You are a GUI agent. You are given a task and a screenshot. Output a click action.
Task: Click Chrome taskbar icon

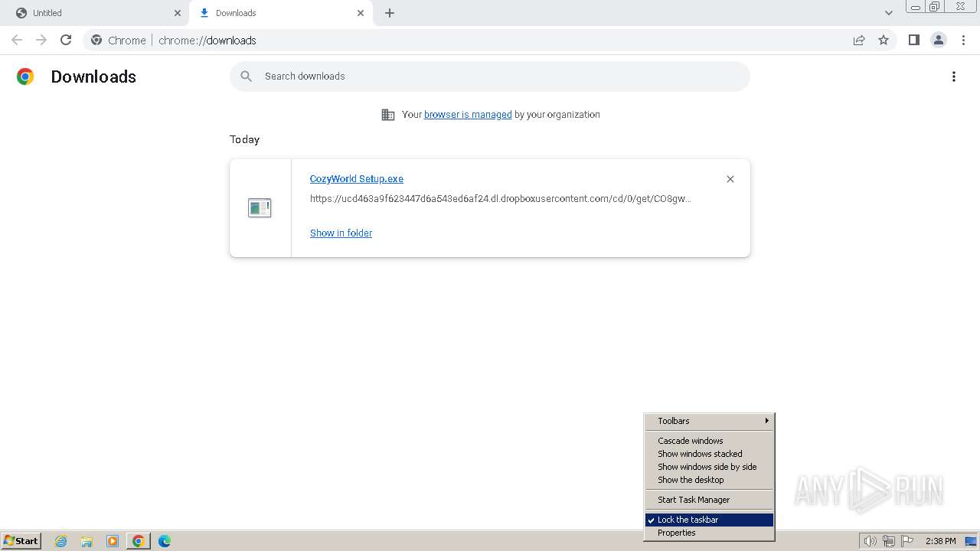tap(139, 541)
